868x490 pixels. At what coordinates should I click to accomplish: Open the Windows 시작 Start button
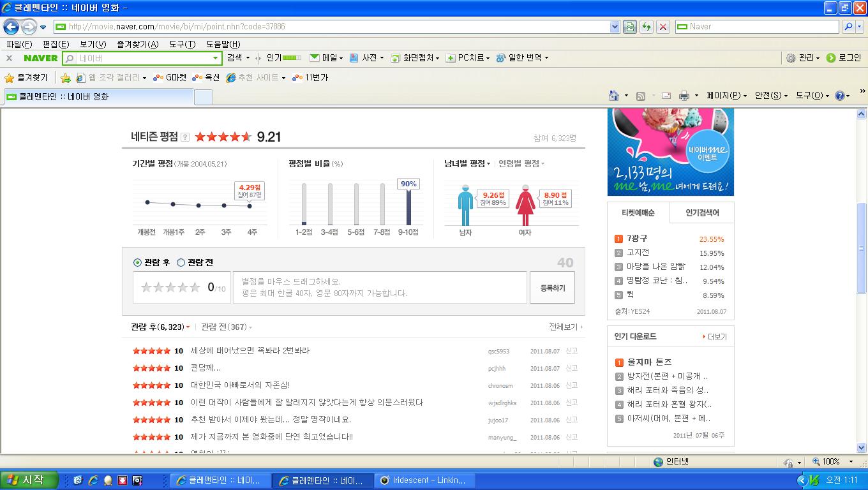29,480
